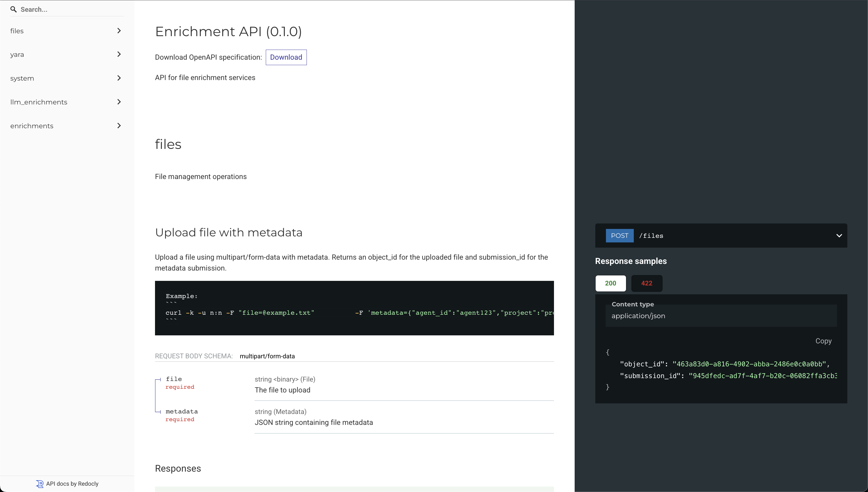Click the POST method badge
The width and height of the screenshot is (868, 492).
coord(619,236)
